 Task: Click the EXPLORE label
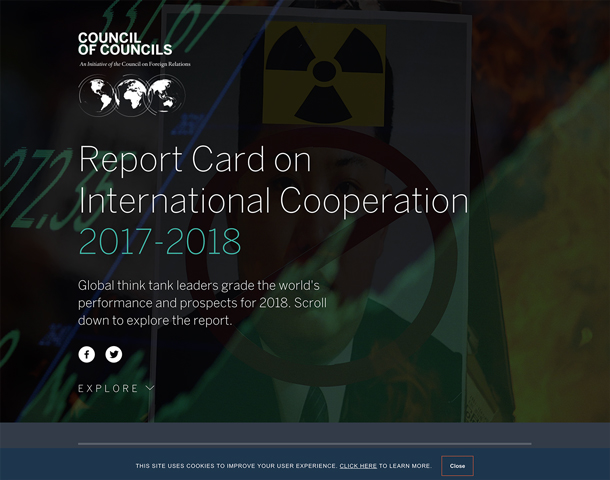(x=108, y=388)
